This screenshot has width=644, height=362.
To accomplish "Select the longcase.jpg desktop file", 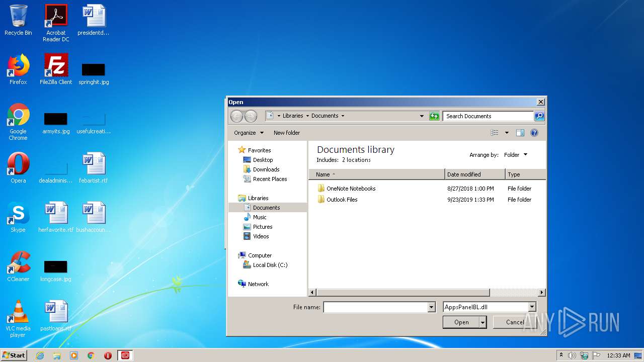I will pos(56,271).
